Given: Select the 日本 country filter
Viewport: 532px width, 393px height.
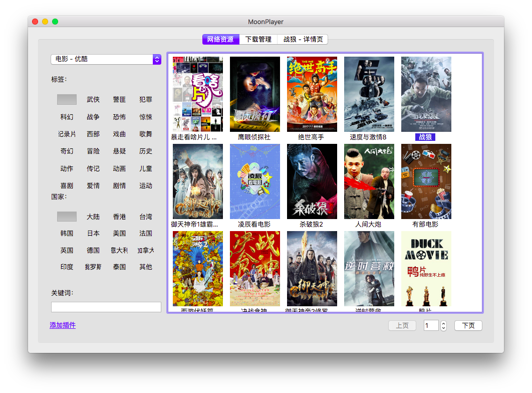Looking at the screenshot, I should pyautogui.click(x=93, y=233).
